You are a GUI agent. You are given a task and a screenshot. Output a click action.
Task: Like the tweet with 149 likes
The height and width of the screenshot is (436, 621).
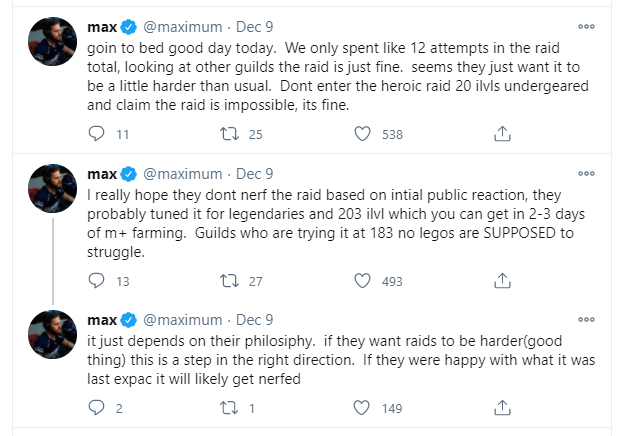tap(361, 407)
